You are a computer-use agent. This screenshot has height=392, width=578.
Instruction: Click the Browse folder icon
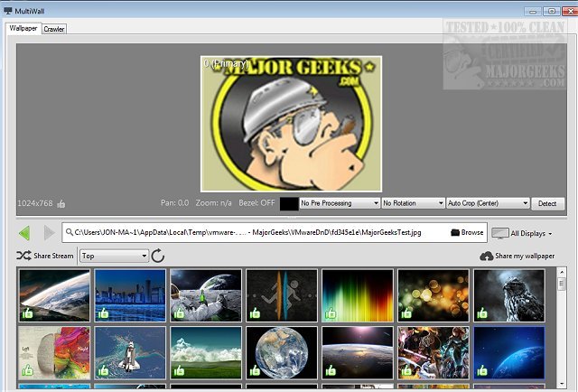pyautogui.click(x=455, y=232)
